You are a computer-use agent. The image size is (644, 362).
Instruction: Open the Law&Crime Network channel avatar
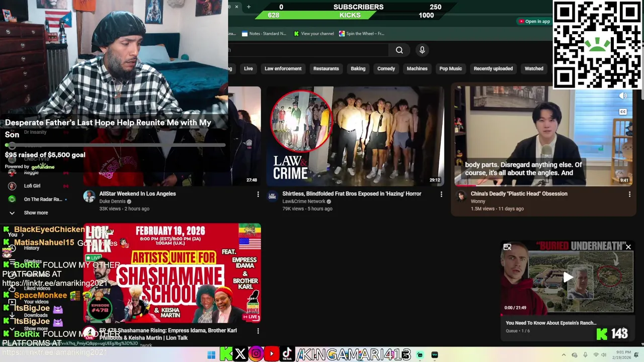(x=272, y=196)
